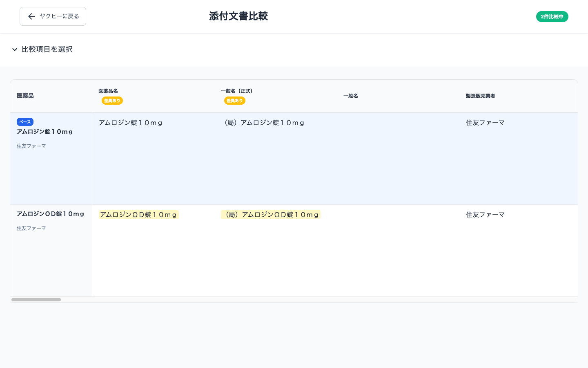Image resolution: width=588 pixels, height=368 pixels.
Task: Click the back arrow icon
Action: [31, 16]
